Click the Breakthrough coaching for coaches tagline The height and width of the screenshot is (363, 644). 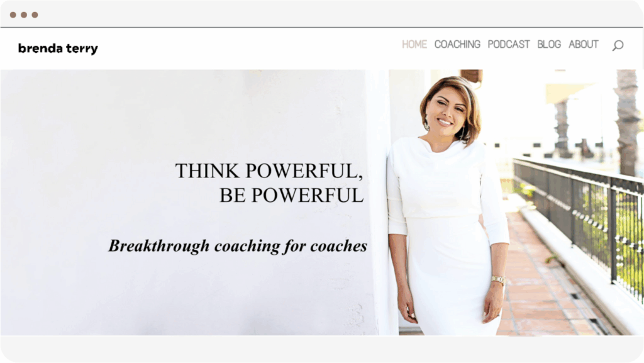coord(237,246)
